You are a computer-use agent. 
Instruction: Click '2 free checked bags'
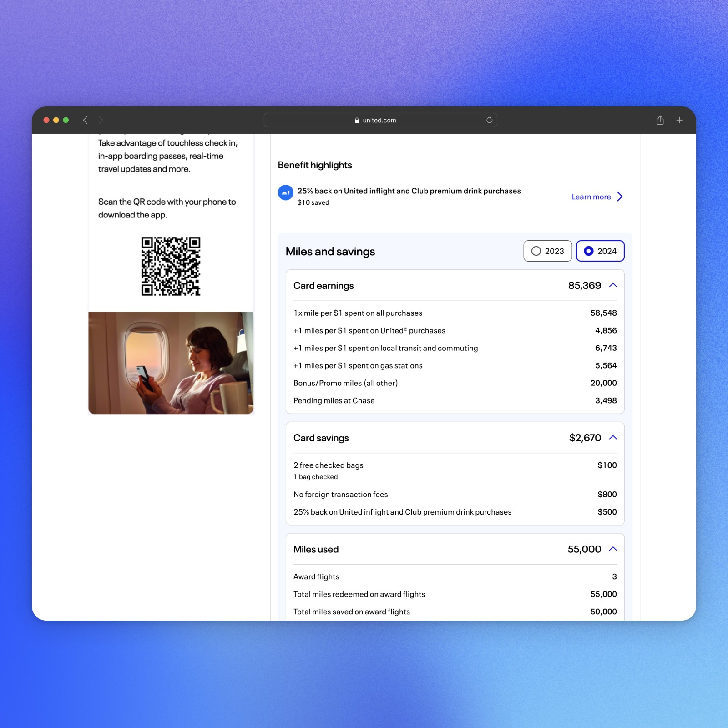[x=328, y=465]
